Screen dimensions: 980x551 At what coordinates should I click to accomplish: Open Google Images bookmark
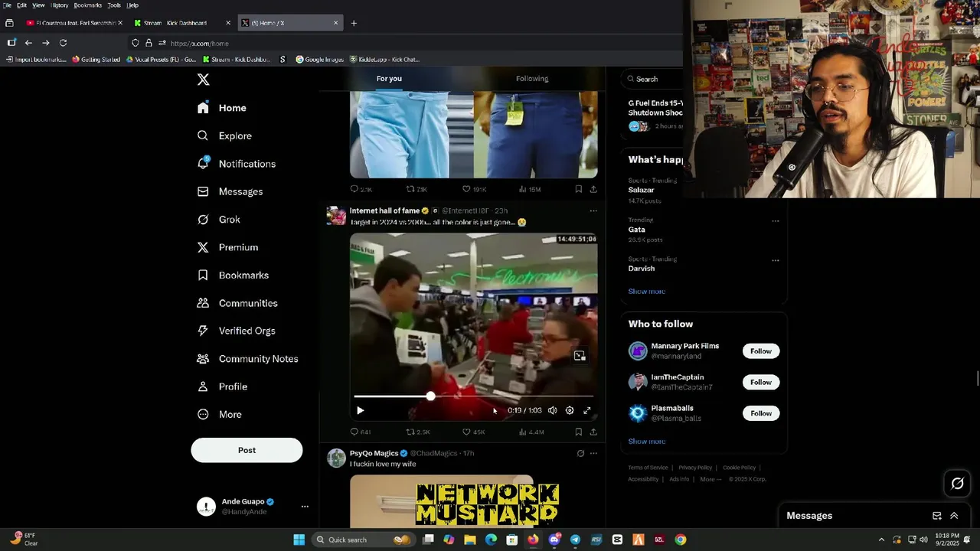coord(320,59)
